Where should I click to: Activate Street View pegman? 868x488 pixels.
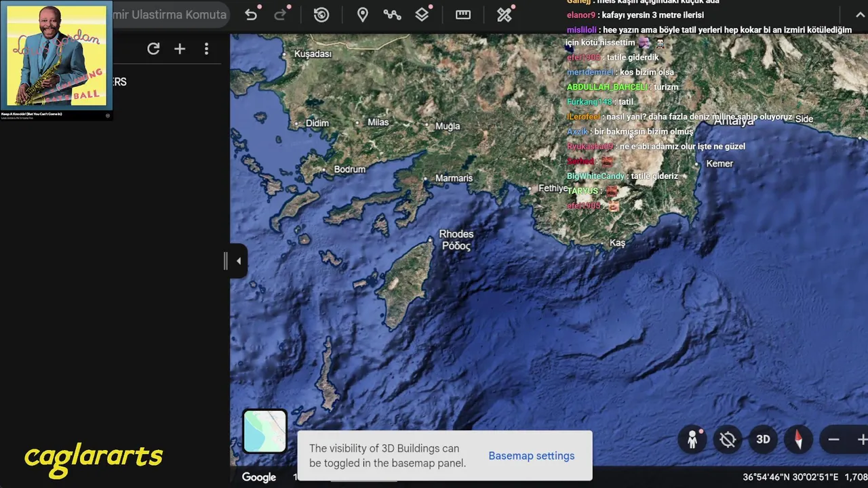[x=692, y=440]
